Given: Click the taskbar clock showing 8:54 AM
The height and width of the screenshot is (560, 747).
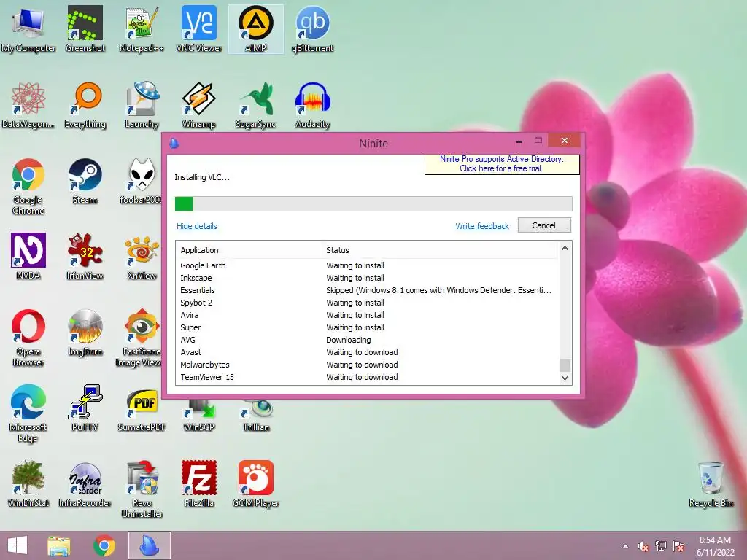Looking at the screenshot, I should (715, 546).
